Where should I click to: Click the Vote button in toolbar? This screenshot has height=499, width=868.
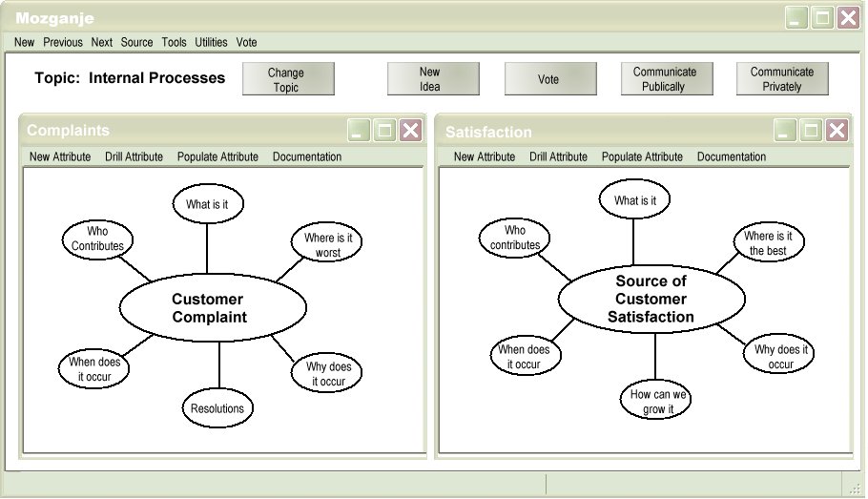click(x=549, y=79)
